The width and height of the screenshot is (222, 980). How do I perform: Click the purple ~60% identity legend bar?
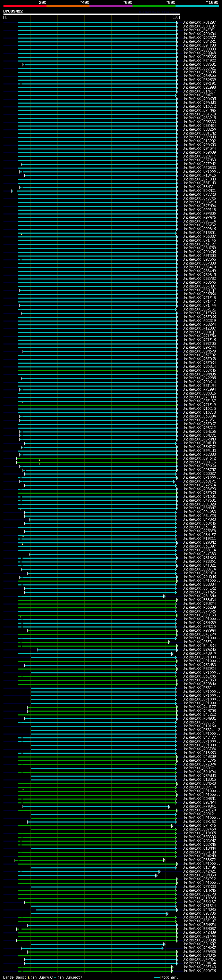coord(111,6)
